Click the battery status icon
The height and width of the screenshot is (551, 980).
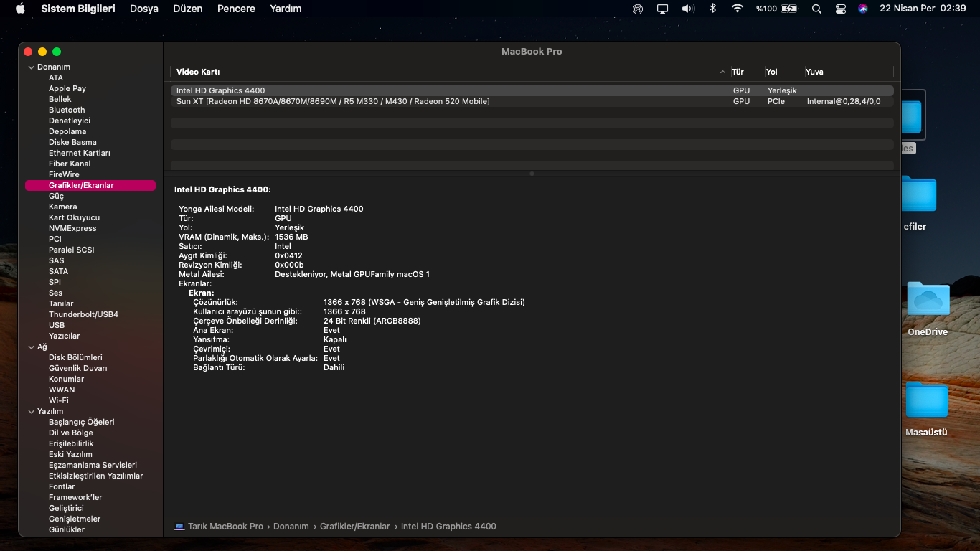point(789,9)
